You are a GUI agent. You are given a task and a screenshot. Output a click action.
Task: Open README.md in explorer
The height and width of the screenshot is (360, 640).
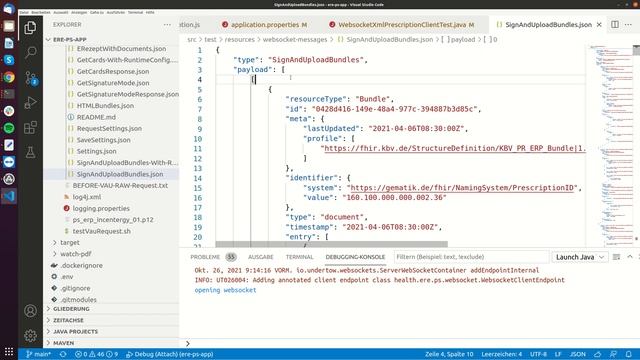(96, 117)
